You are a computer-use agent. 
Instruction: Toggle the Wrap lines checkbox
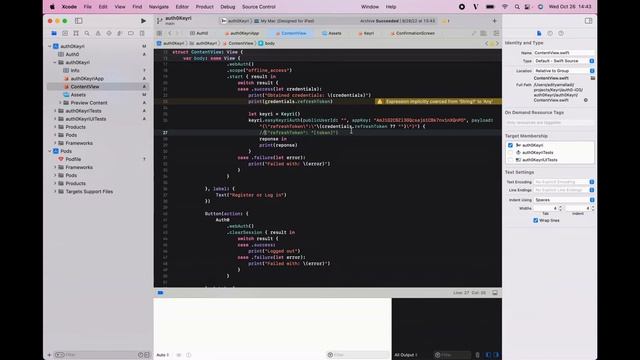[x=536, y=220]
